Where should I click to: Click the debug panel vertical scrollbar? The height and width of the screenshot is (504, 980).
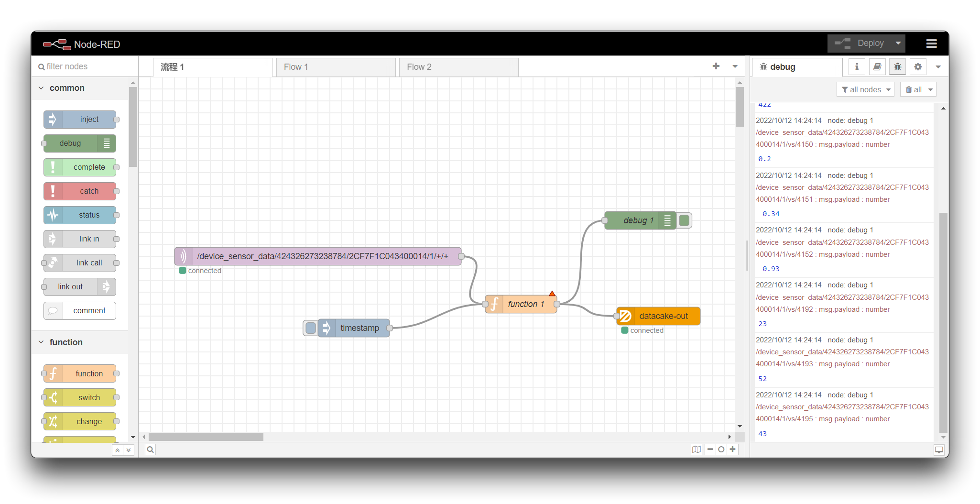(943, 322)
